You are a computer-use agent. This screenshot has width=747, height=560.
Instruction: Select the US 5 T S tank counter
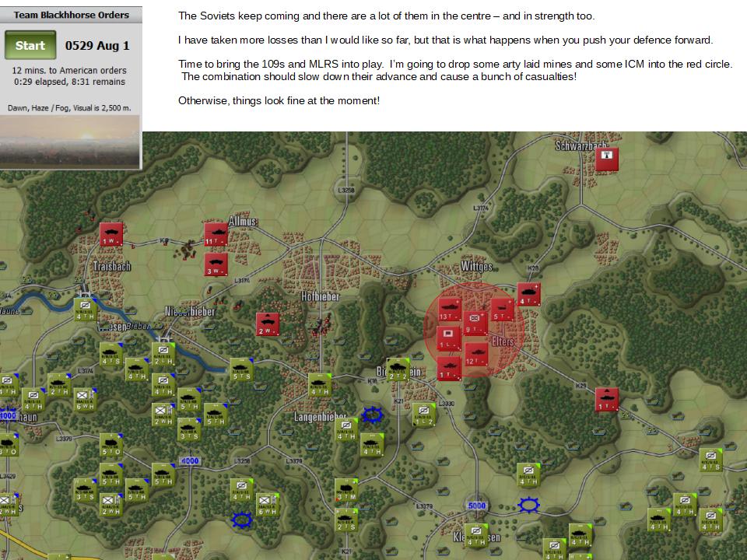[x=241, y=370]
